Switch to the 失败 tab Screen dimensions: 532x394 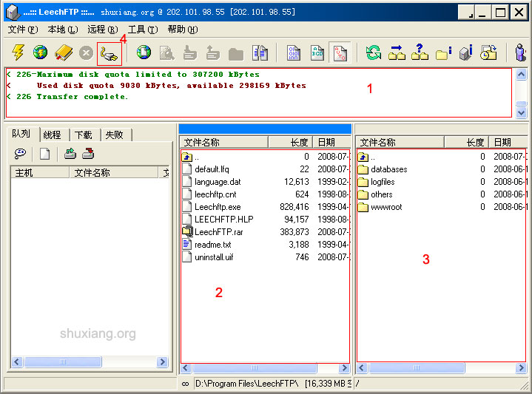115,135
